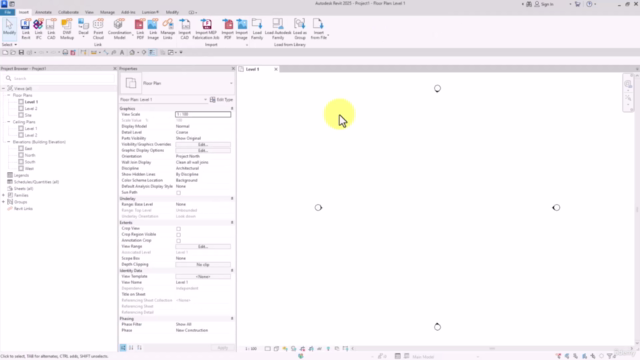Switch to the Collaborate ribbon tab
The height and width of the screenshot is (360, 640).
[68, 12]
